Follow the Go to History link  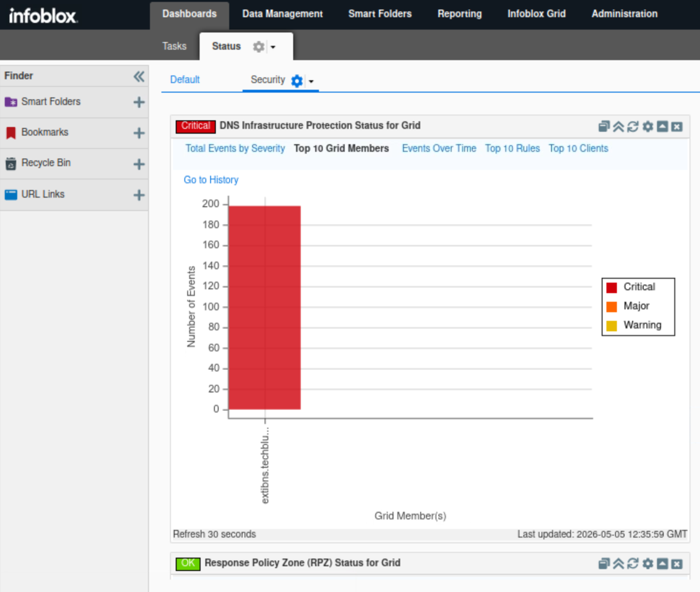[x=211, y=180]
